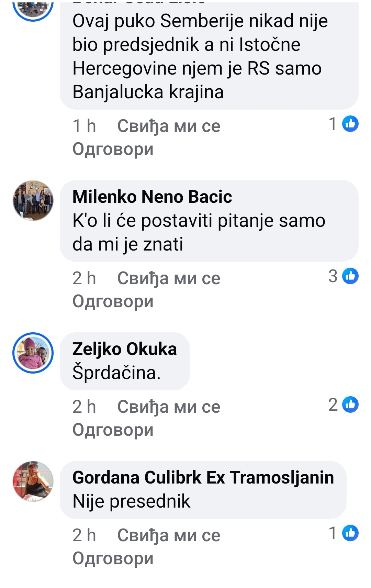The height and width of the screenshot is (588, 371).
Task: Open Gordana Culibrk Ex Tramosljanin name link
Action: tap(203, 478)
